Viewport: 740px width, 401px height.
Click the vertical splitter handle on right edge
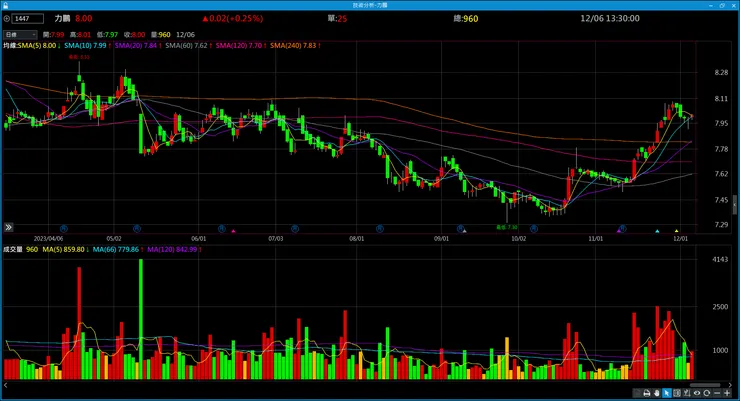734,205
